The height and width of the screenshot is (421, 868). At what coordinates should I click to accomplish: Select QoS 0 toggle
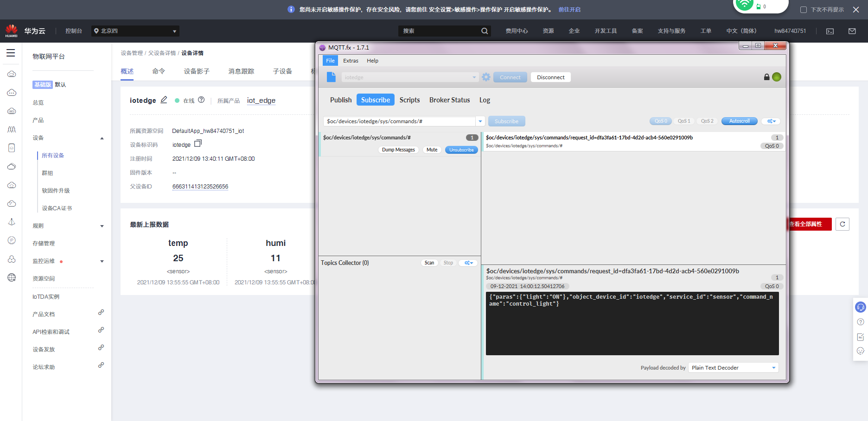661,121
